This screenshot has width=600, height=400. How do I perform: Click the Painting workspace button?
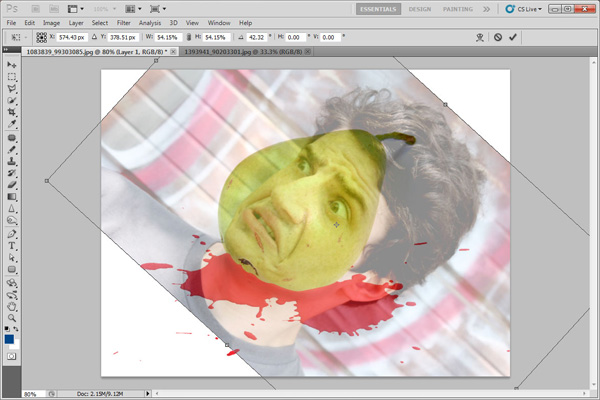(457, 8)
